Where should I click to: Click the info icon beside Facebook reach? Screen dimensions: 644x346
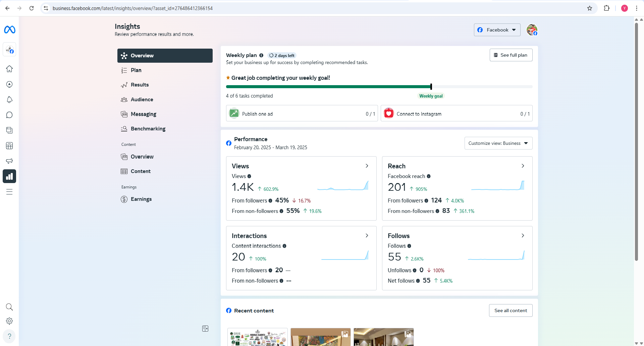coord(429,176)
